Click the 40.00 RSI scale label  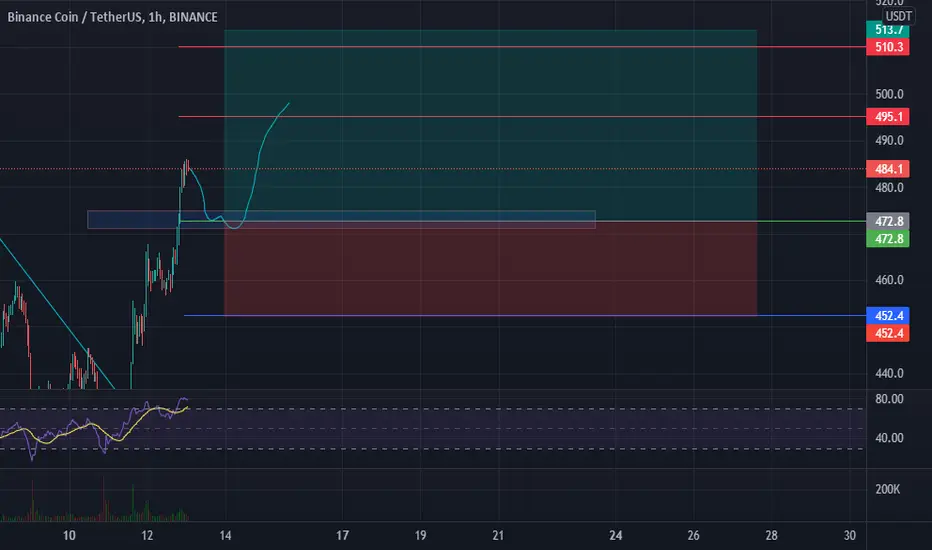coord(889,438)
